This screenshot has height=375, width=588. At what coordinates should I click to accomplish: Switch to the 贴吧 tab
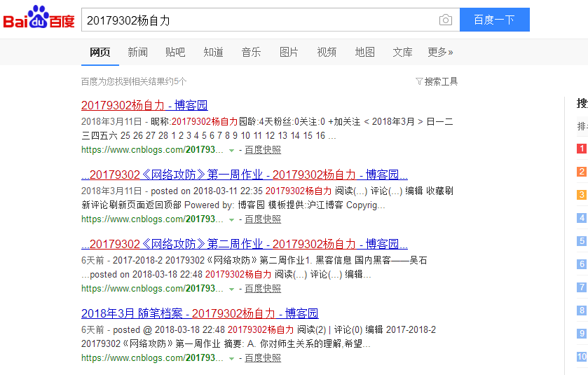[175, 52]
